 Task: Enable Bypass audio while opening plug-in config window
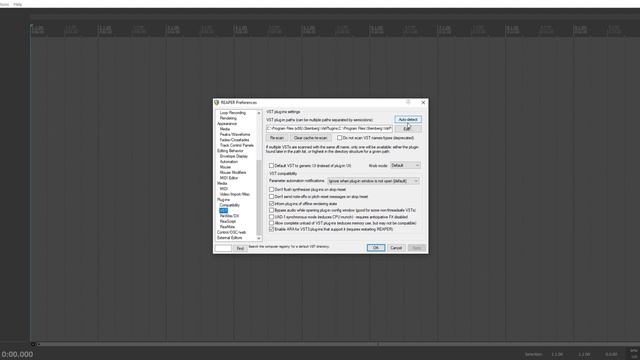(x=271, y=210)
